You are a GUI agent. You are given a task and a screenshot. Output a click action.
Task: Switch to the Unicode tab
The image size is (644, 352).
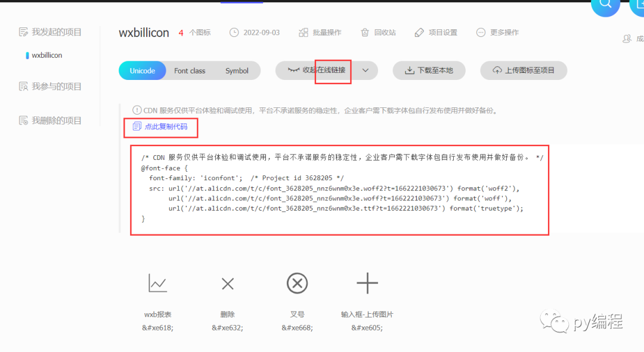[x=142, y=70]
